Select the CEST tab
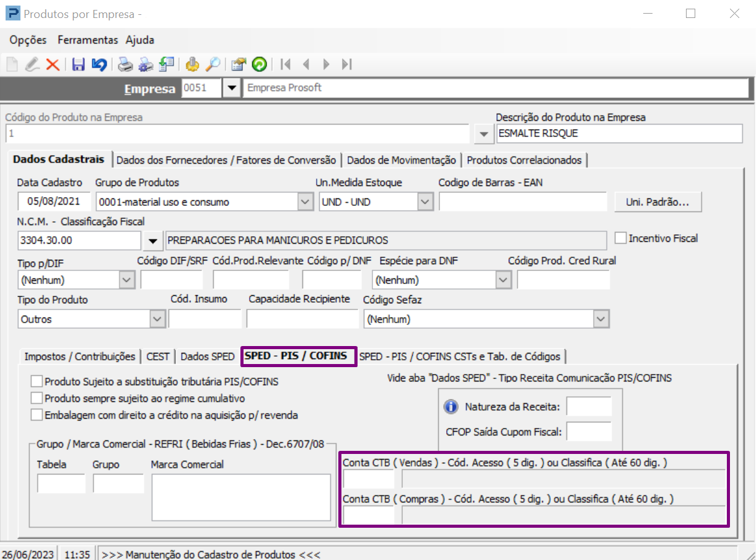 (x=158, y=357)
